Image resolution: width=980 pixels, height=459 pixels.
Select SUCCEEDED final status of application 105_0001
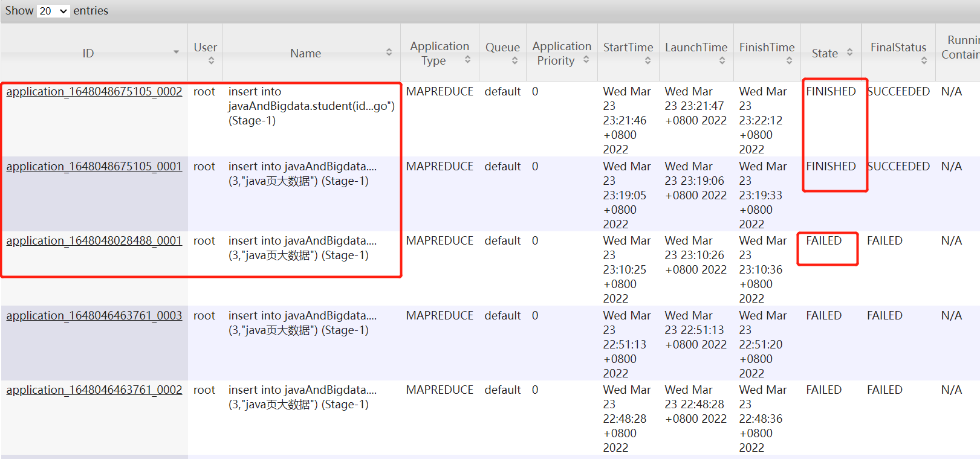click(898, 166)
